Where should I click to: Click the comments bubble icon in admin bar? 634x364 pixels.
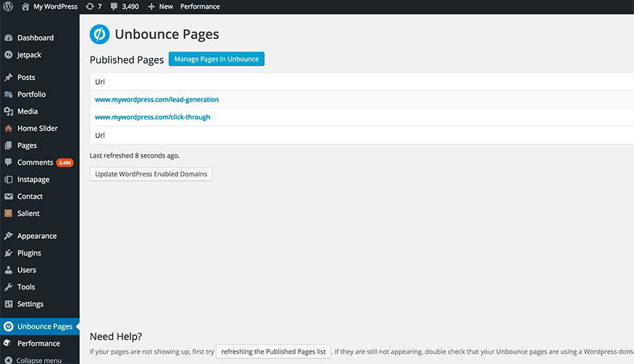pos(114,7)
